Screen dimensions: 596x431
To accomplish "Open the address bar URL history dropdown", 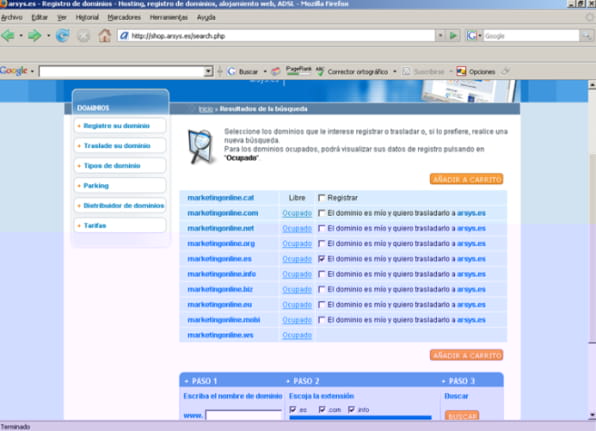I will click(x=440, y=36).
